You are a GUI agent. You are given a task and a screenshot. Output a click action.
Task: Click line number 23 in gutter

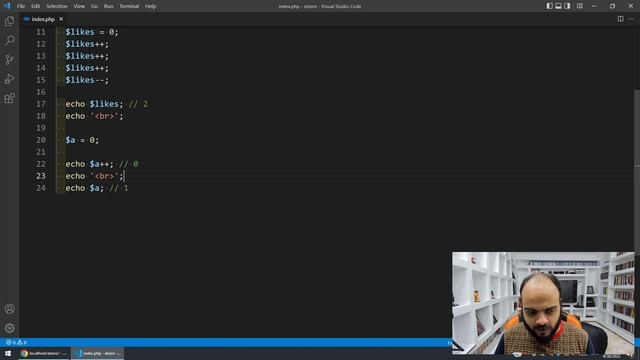click(x=41, y=176)
